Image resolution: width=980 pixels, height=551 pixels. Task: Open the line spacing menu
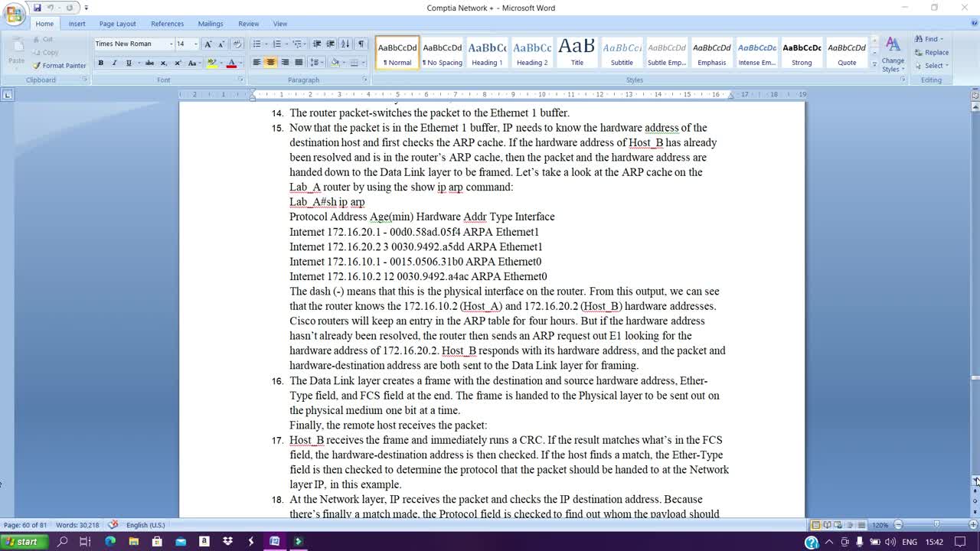pyautogui.click(x=315, y=63)
